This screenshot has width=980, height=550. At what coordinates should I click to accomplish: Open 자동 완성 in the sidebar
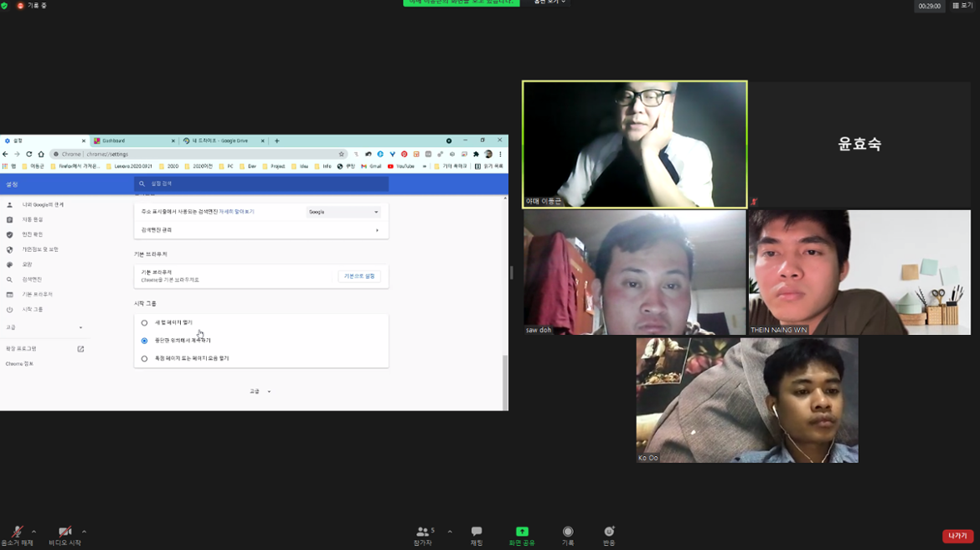33,220
